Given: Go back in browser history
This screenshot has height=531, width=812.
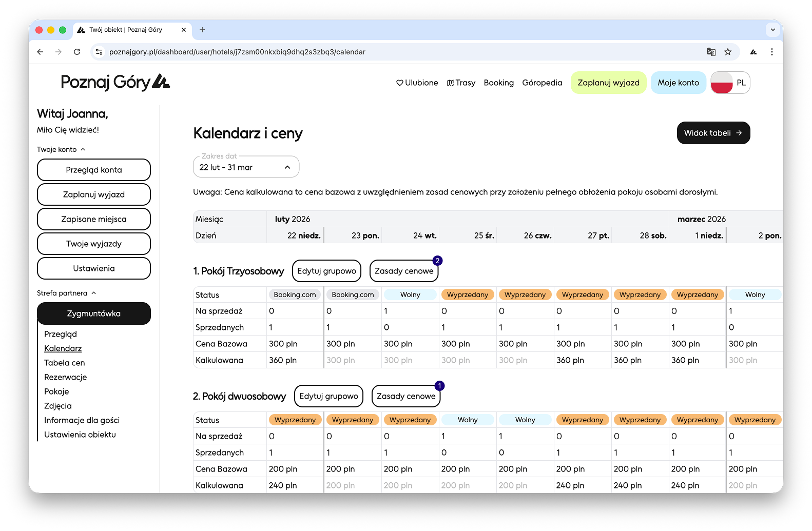Looking at the screenshot, I should click(40, 52).
